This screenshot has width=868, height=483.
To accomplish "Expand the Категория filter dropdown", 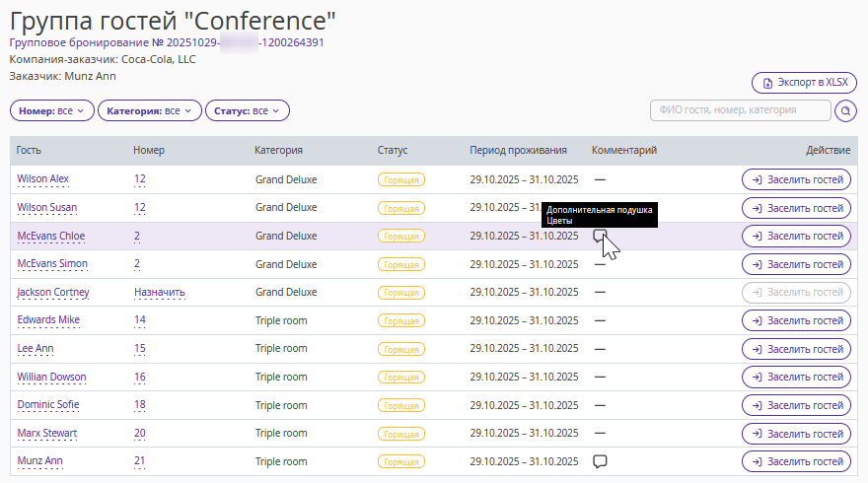I will tap(149, 110).
